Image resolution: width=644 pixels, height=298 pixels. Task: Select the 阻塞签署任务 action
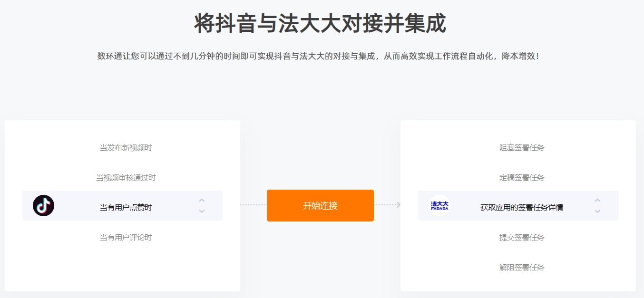tap(522, 148)
